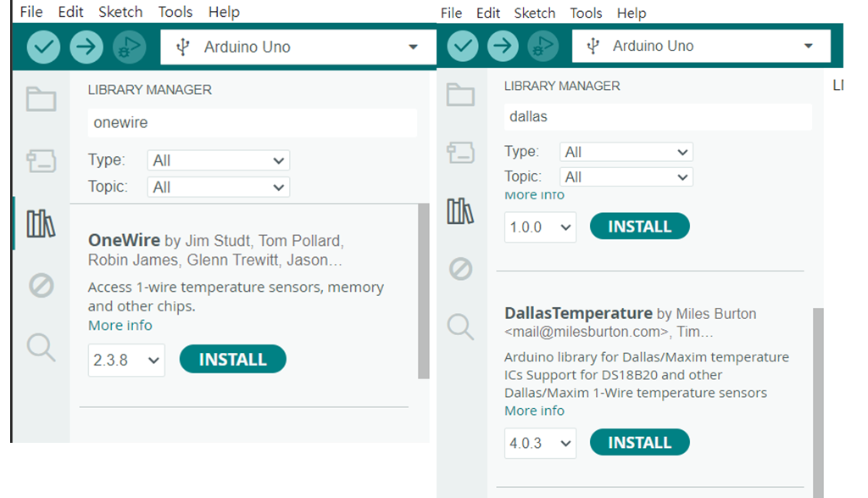Open Boards Manager icon in left window
868x498 pixels.
point(41,161)
